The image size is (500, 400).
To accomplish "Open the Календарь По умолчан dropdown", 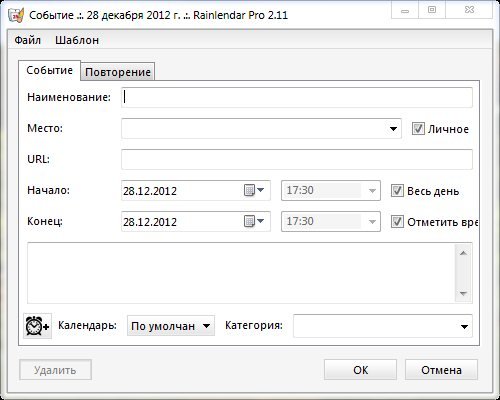I will pyautogui.click(x=171, y=326).
